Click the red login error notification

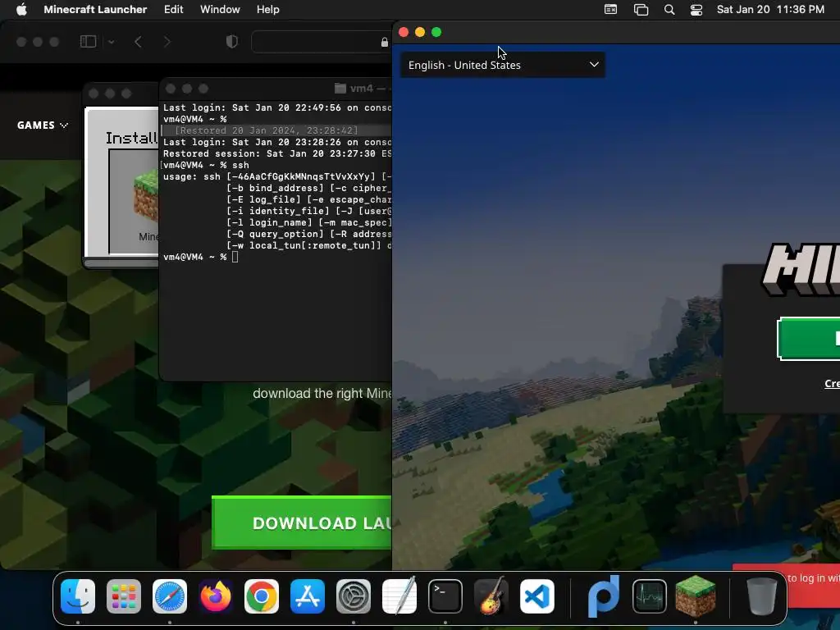[812, 585]
